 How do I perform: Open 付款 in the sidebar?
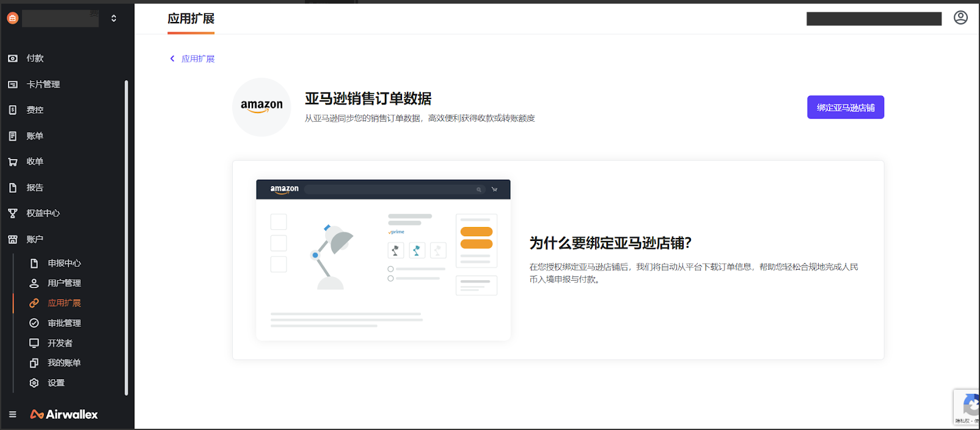pos(35,58)
